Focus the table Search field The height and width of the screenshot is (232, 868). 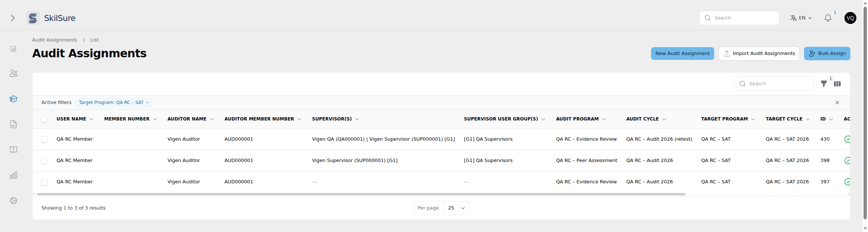(774, 84)
